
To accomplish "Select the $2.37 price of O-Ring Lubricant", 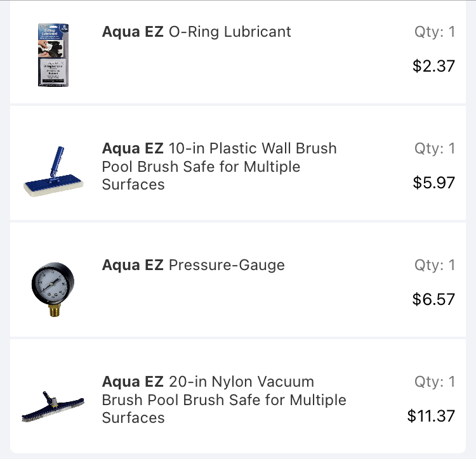I will click(433, 66).
